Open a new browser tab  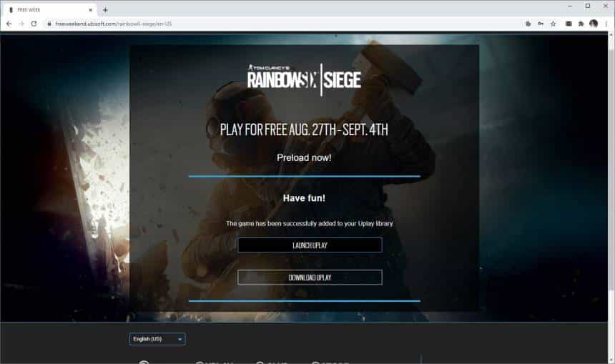105,10
